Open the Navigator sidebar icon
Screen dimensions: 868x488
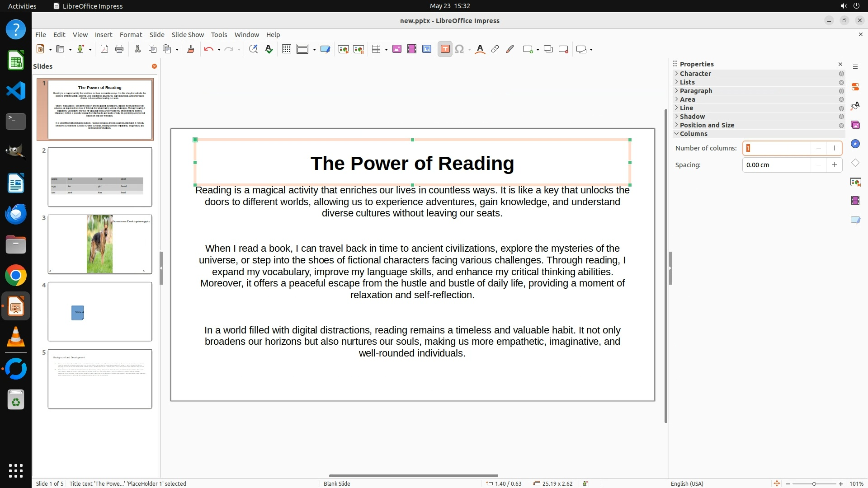pos(855,144)
